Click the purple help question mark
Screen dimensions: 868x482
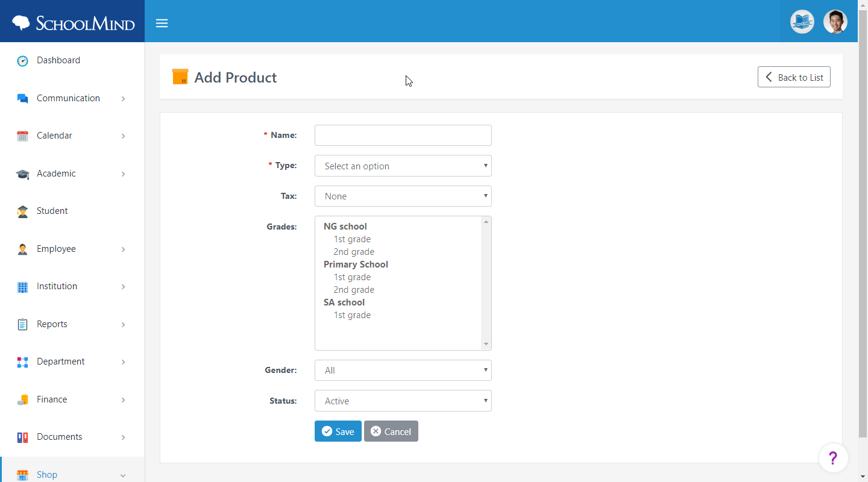coord(833,459)
